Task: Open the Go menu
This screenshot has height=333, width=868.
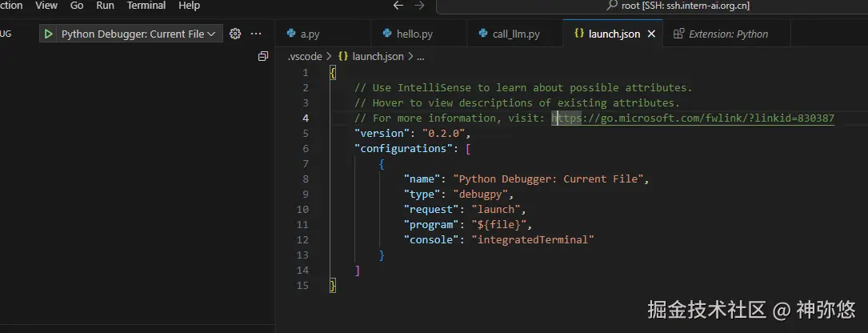Action: coord(77,6)
